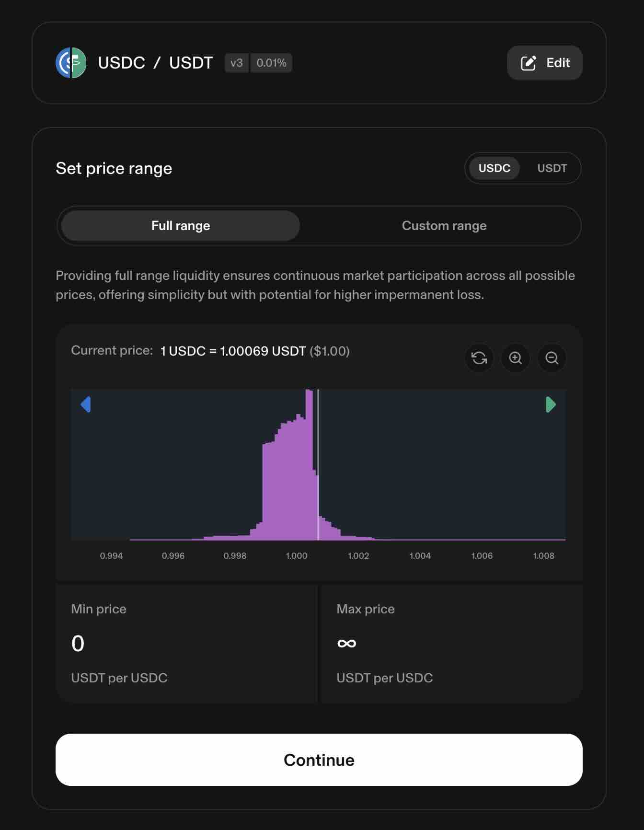The image size is (644, 830).
Task: Zoom out on the liquidity chart
Action: coord(552,358)
